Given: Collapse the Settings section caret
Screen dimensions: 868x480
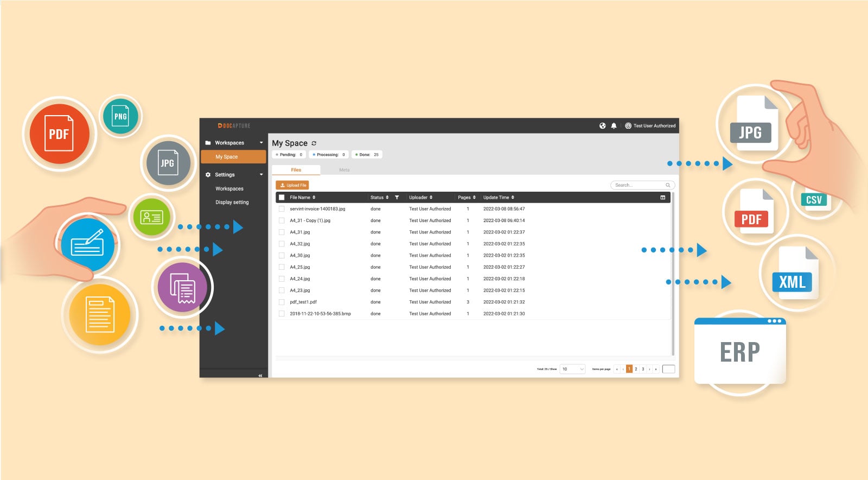Looking at the screenshot, I should pos(261,175).
